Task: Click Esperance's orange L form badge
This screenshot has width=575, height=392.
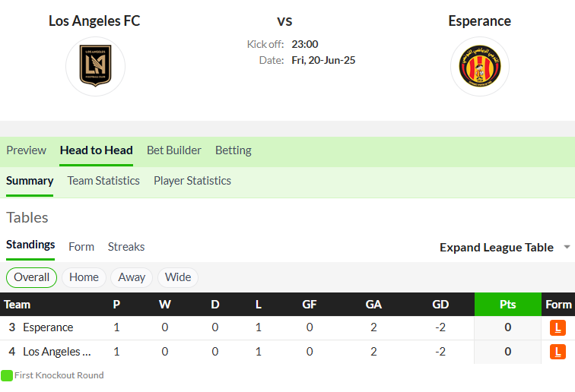Action: (x=558, y=328)
